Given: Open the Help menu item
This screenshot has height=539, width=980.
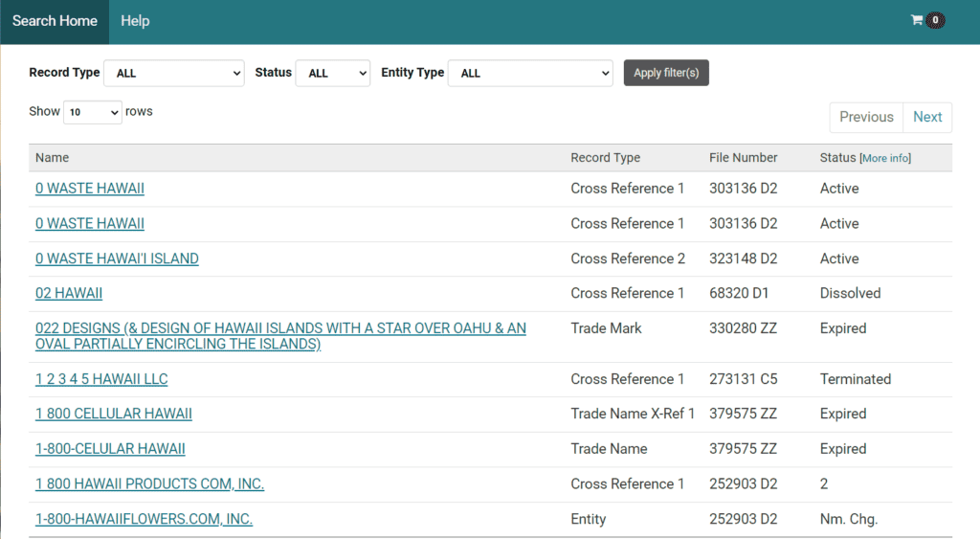Looking at the screenshot, I should click(135, 21).
